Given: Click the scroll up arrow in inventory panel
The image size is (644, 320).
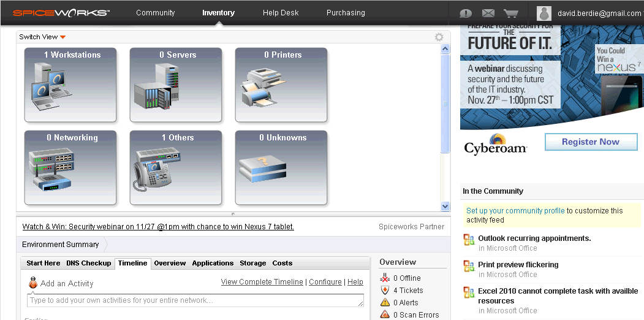Looking at the screenshot, I should 445,49.
